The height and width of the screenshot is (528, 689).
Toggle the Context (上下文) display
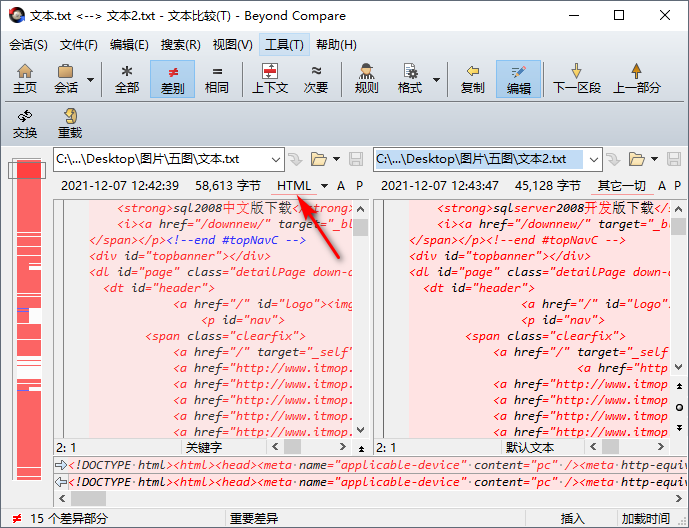270,79
